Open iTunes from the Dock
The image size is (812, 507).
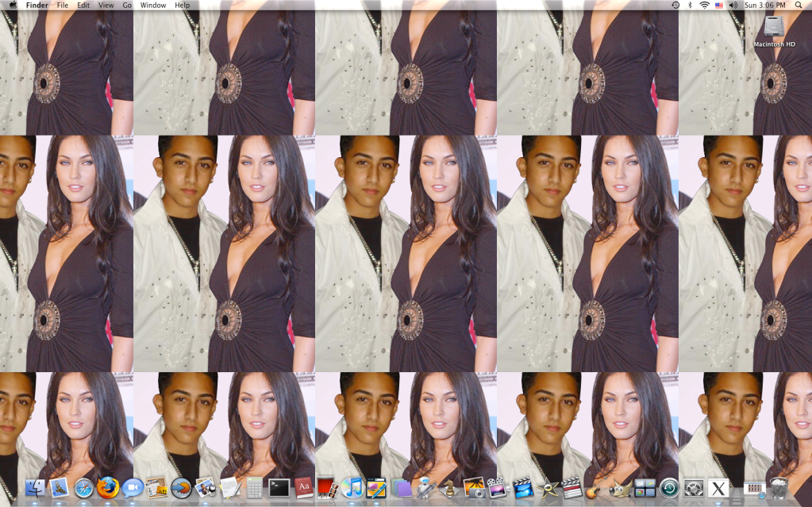352,488
